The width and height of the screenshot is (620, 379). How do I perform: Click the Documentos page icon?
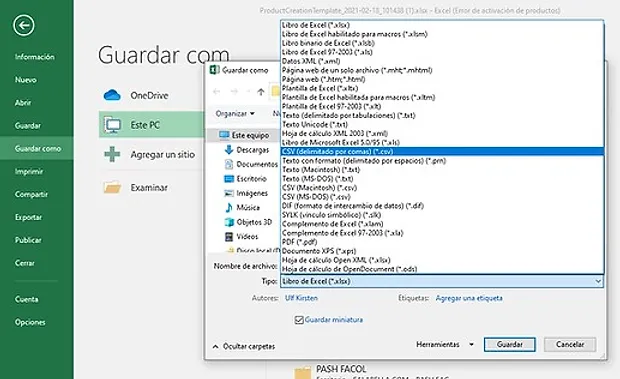pyautogui.click(x=229, y=164)
